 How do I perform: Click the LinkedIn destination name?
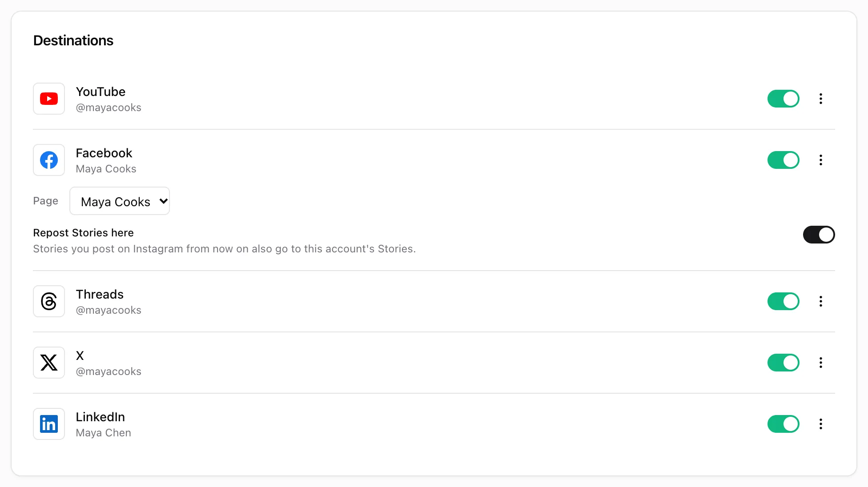[x=100, y=417]
